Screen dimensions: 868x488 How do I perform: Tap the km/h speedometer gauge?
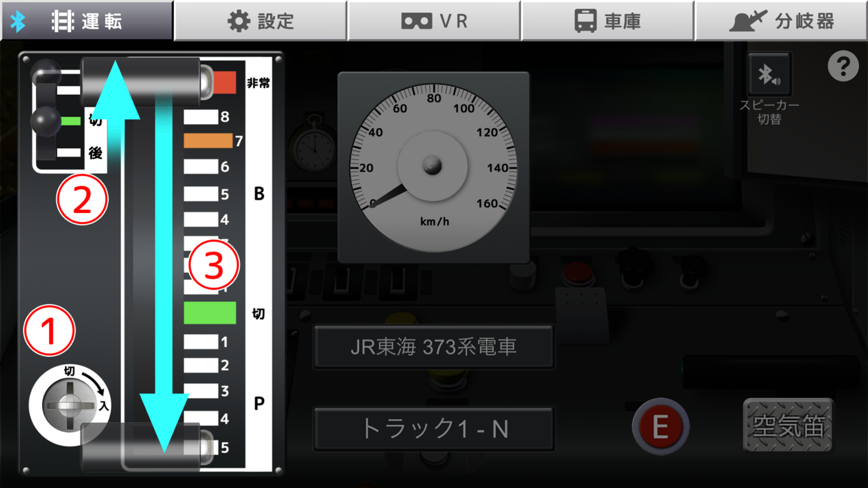433,168
